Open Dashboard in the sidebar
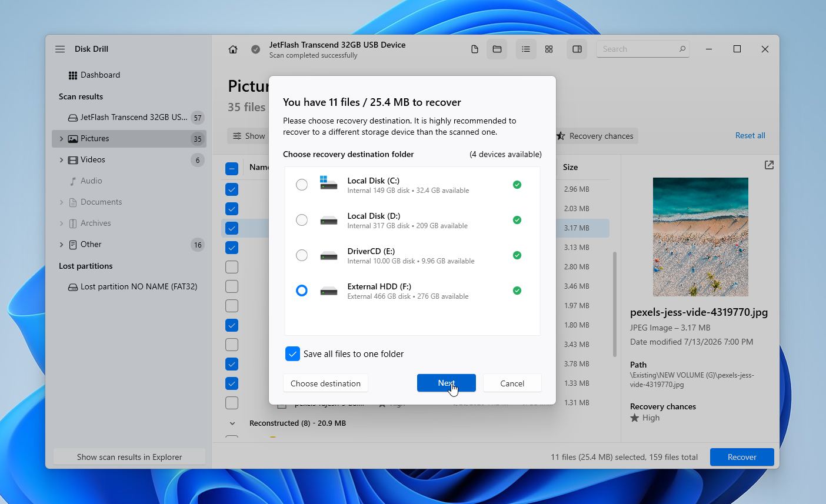Image resolution: width=826 pixels, height=504 pixels. click(x=129, y=75)
